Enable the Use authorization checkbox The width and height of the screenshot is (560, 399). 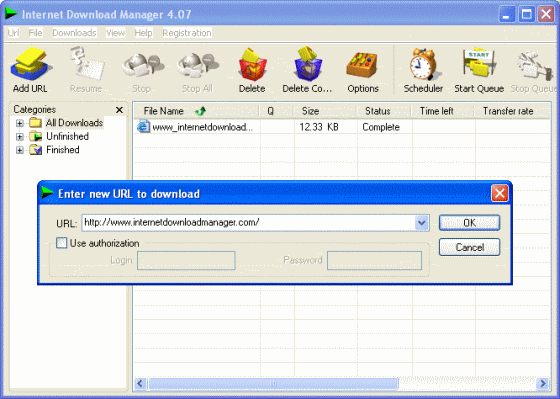click(61, 243)
